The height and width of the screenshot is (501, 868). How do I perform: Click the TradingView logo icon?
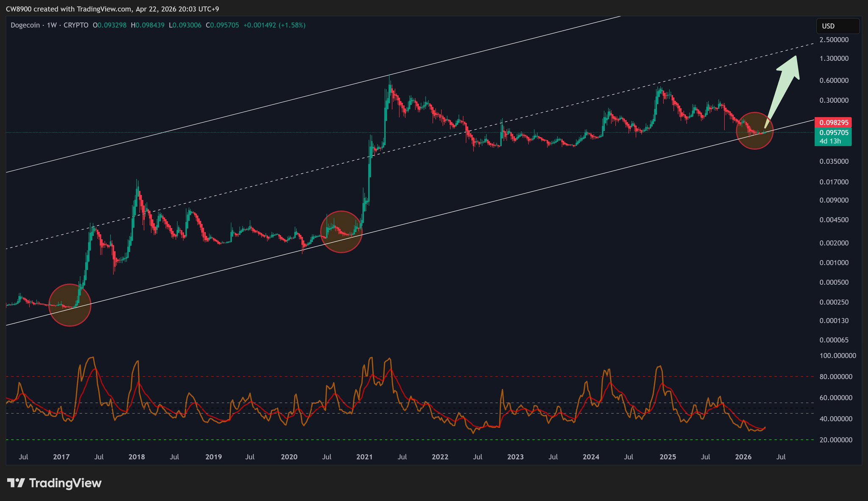[16, 483]
